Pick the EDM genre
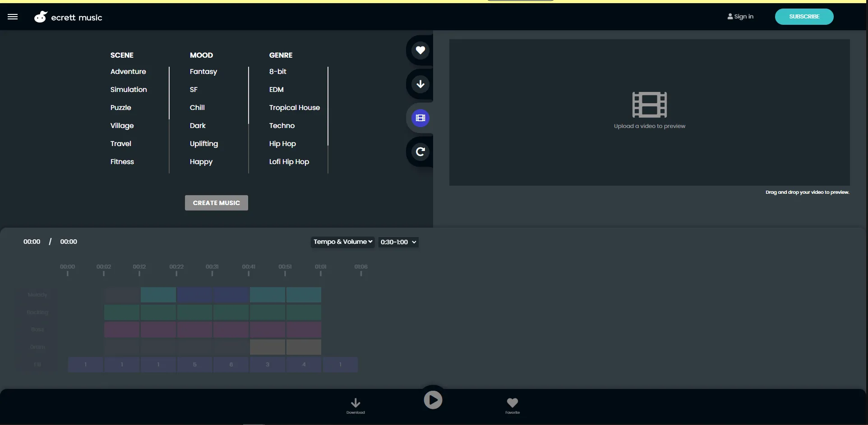The image size is (868, 425). point(277,90)
